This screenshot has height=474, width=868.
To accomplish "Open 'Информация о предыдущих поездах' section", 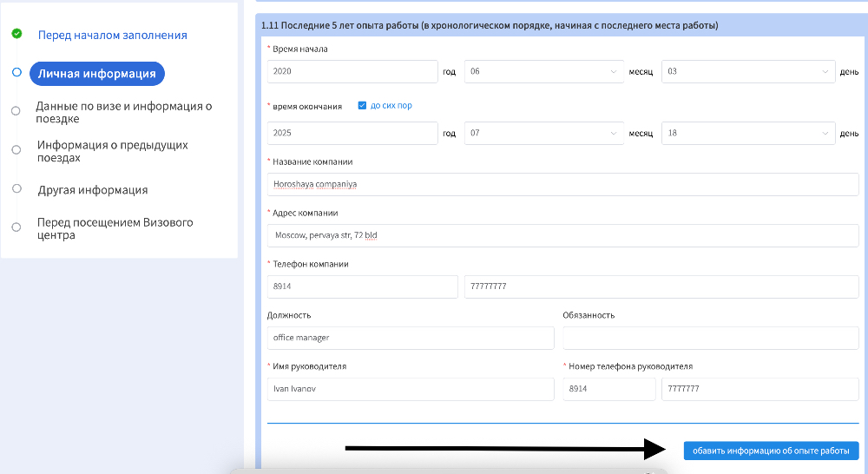I will 112,151.
